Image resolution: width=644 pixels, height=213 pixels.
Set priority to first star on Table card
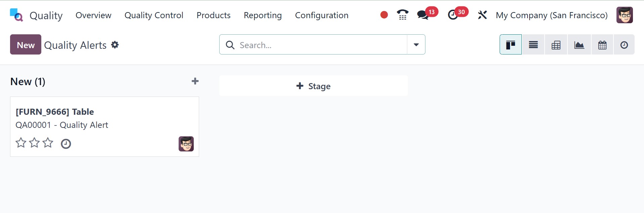point(21,143)
